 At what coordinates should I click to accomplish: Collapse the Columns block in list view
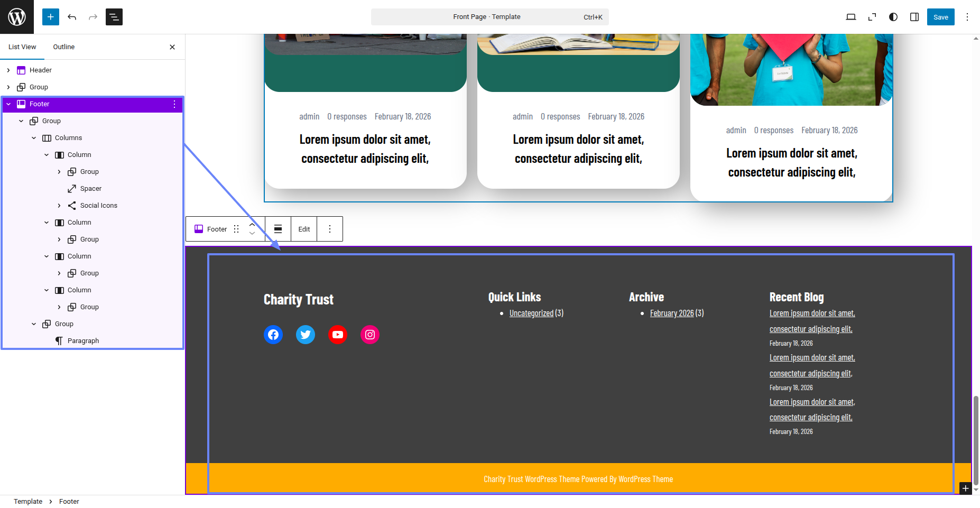[34, 138]
